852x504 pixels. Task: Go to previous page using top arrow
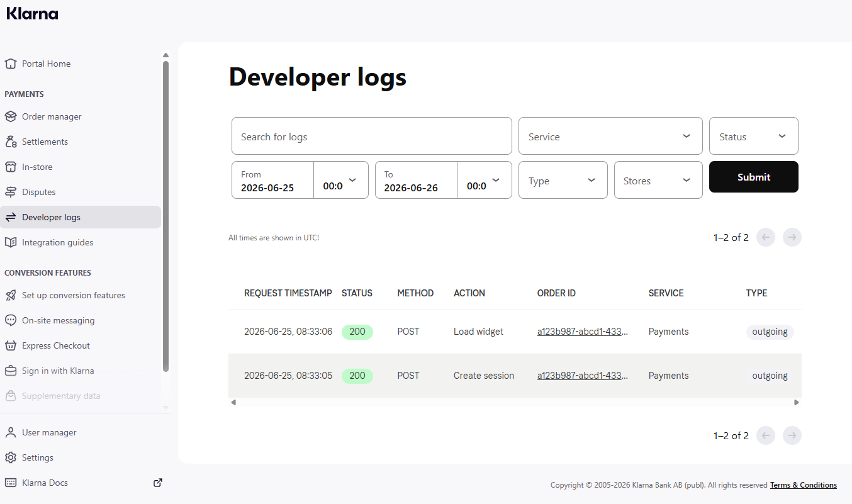pos(766,237)
